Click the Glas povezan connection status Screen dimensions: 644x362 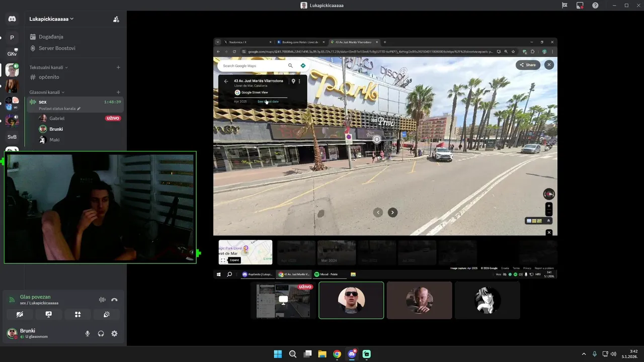click(x=35, y=297)
